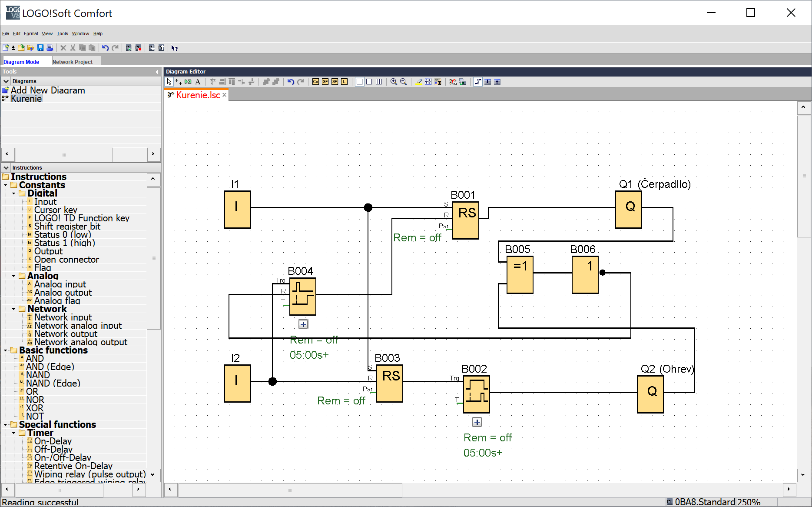Collapse the Diagrams panel section

[6, 81]
